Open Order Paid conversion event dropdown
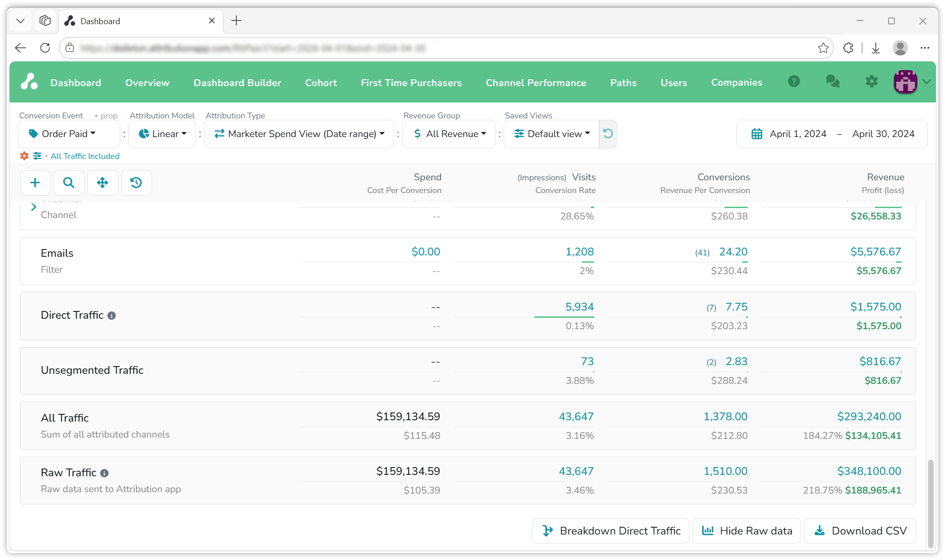 69,134
